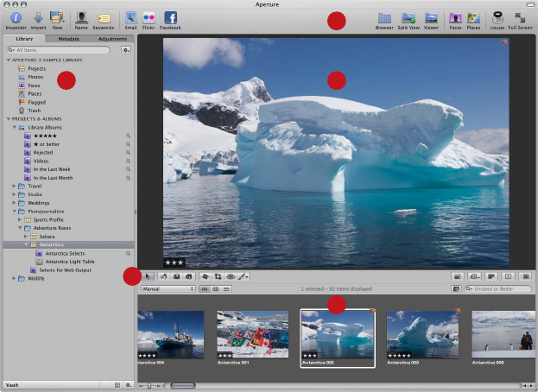
Task: Toggle Viewer-only layout
Action: (431, 17)
